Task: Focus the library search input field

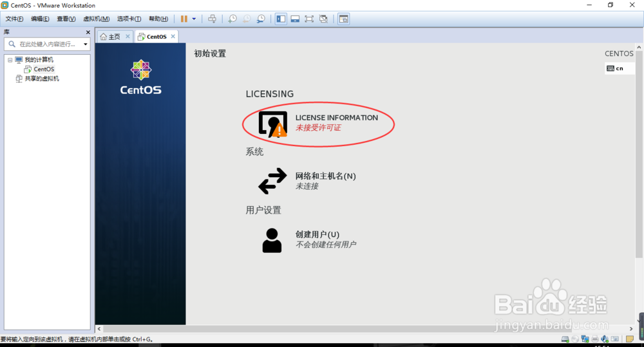Action: pyautogui.click(x=47, y=44)
